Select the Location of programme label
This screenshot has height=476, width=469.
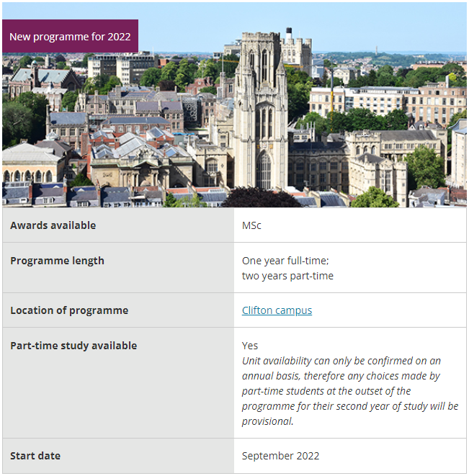tap(69, 310)
